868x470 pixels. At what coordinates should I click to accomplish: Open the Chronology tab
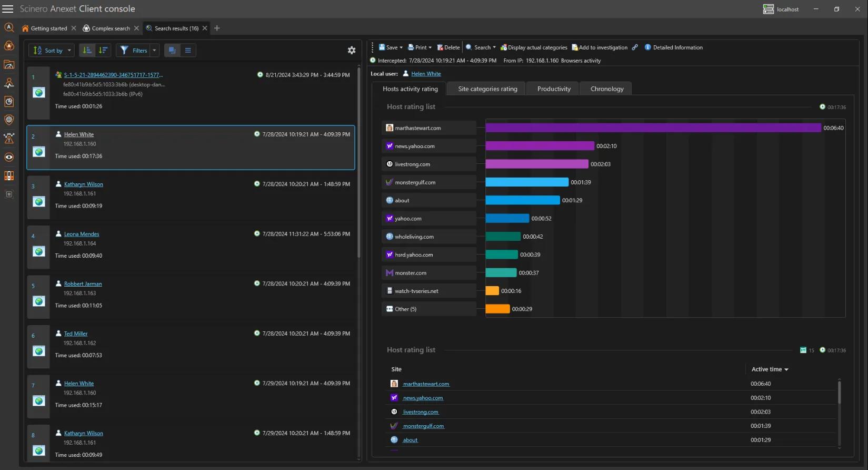tap(607, 89)
